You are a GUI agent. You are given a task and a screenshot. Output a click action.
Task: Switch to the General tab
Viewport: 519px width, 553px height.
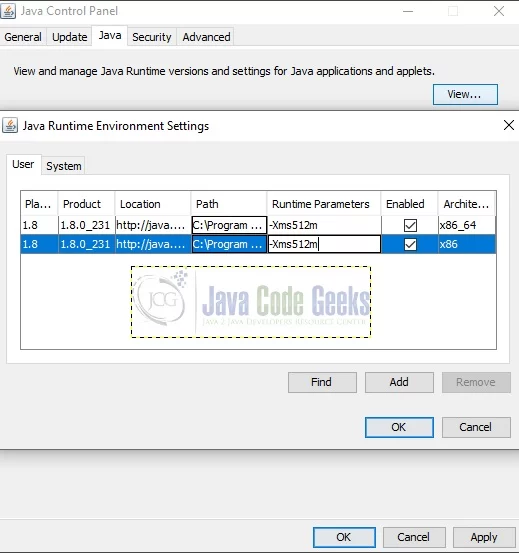coord(23,37)
